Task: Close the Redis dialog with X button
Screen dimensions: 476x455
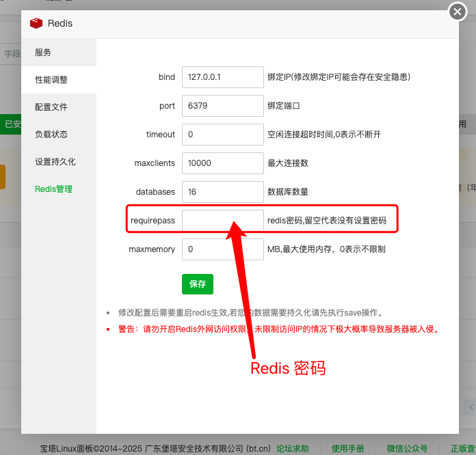Action: (458, 12)
